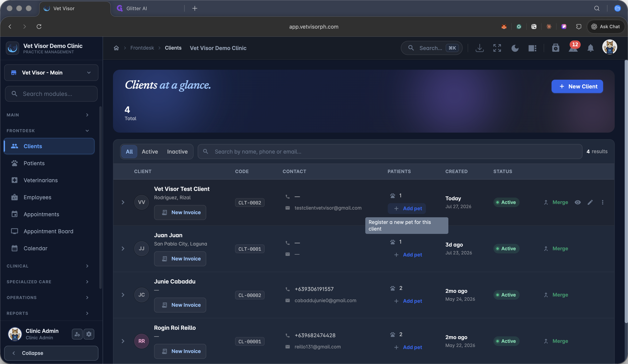Expand the Junie Cabaddu client row
The height and width of the screenshot is (364, 628).
[x=123, y=295]
